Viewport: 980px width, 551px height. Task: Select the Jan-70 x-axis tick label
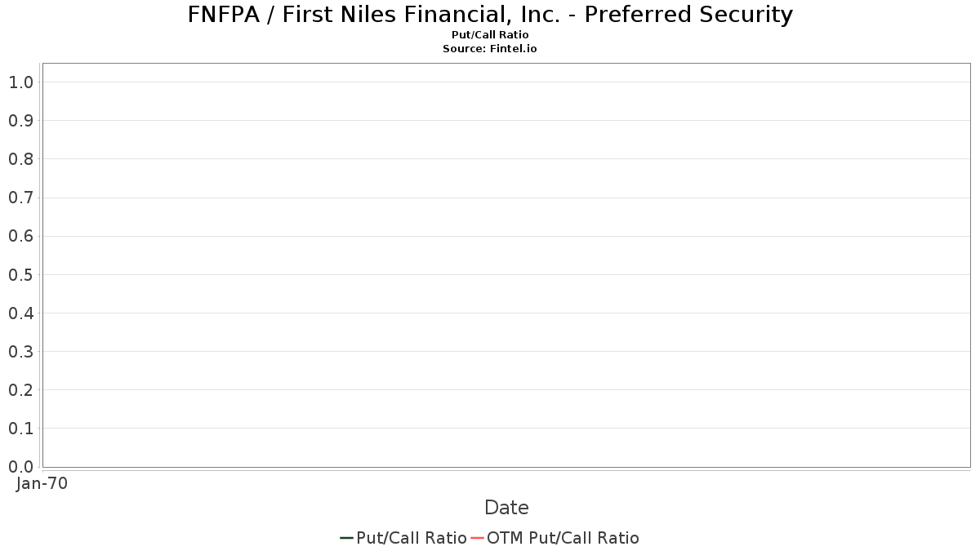click(x=42, y=483)
